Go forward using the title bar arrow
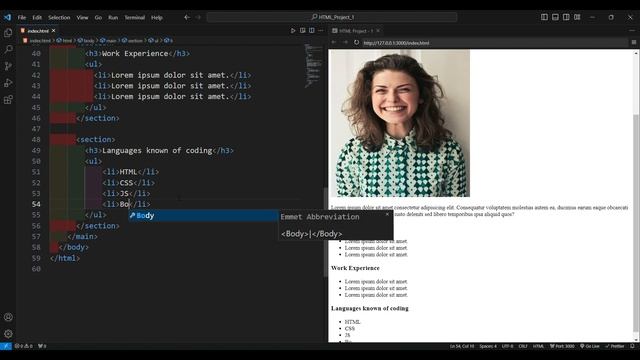 click(198, 17)
